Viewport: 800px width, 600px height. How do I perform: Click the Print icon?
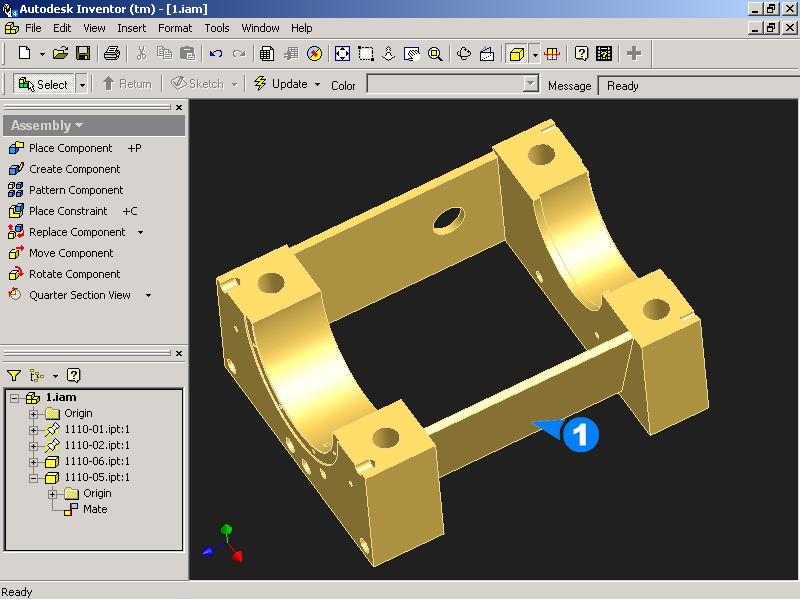coord(112,54)
